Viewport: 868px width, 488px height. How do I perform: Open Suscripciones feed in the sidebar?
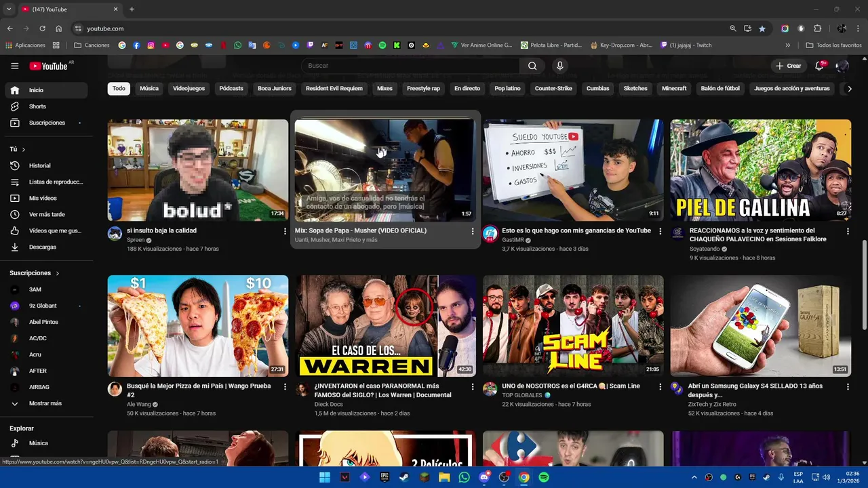click(46, 123)
